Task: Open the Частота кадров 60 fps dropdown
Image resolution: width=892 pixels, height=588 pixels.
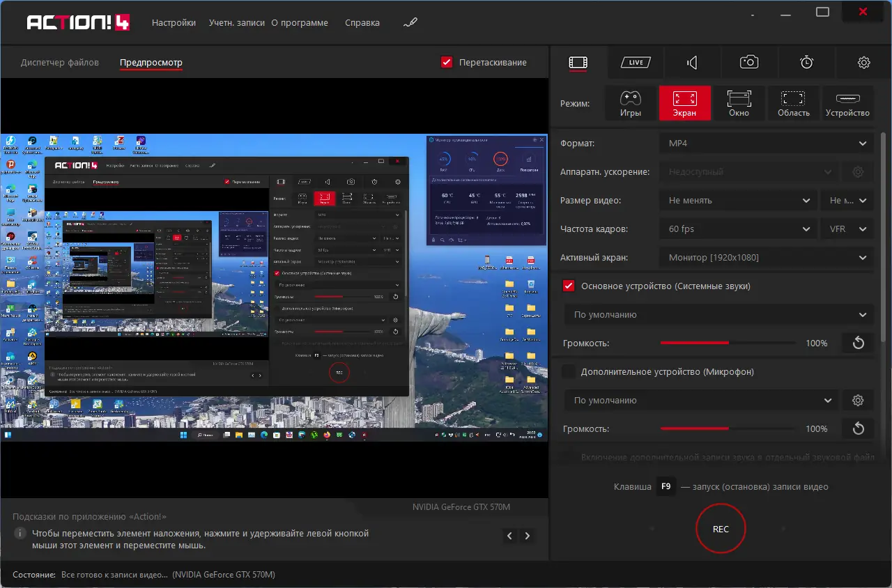Action: (x=738, y=229)
